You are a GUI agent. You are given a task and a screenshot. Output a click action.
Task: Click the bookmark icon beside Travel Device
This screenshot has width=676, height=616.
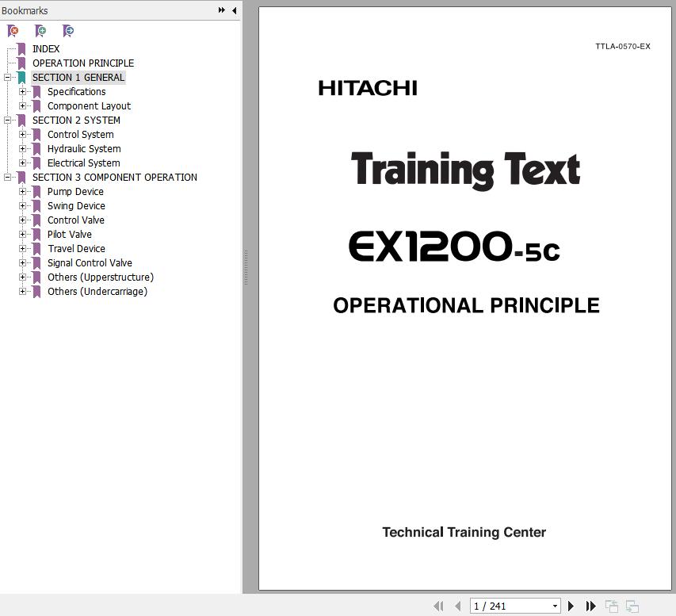[x=36, y=248]
